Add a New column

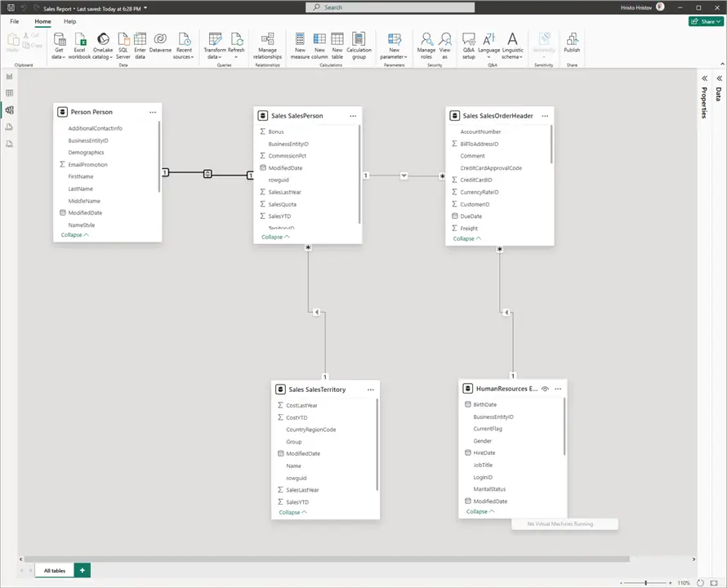[x=319, y=46]
